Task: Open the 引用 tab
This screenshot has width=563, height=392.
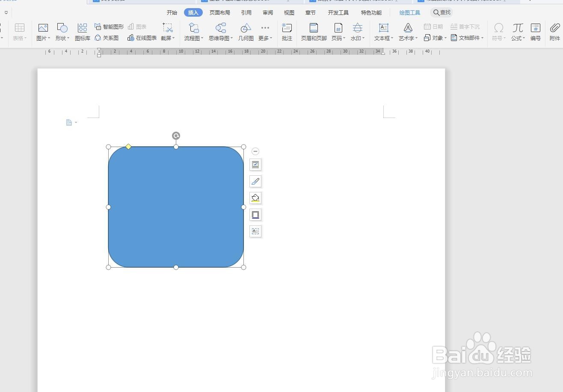Action: coord(246,12)
